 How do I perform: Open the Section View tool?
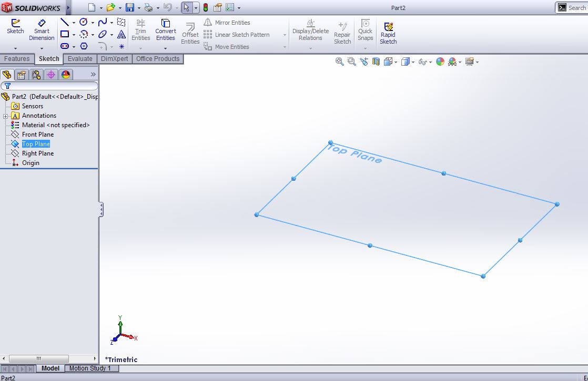(x=375, y=61)
